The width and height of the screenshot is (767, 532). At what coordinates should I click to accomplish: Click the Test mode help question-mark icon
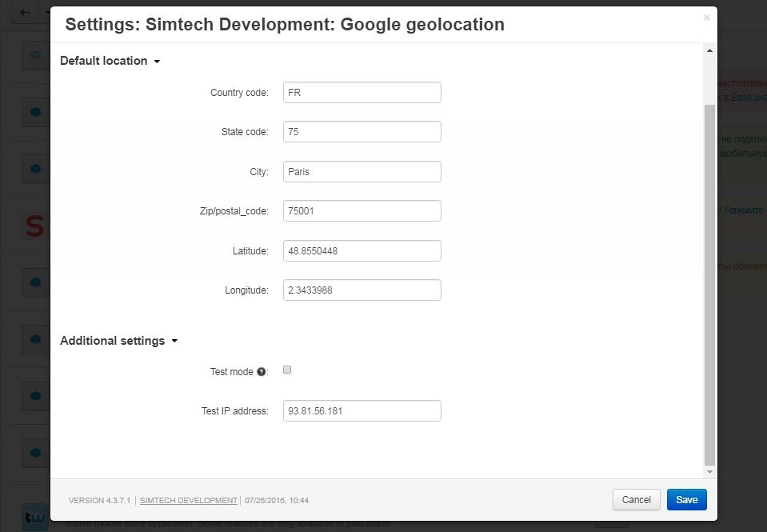pos(262,372)
